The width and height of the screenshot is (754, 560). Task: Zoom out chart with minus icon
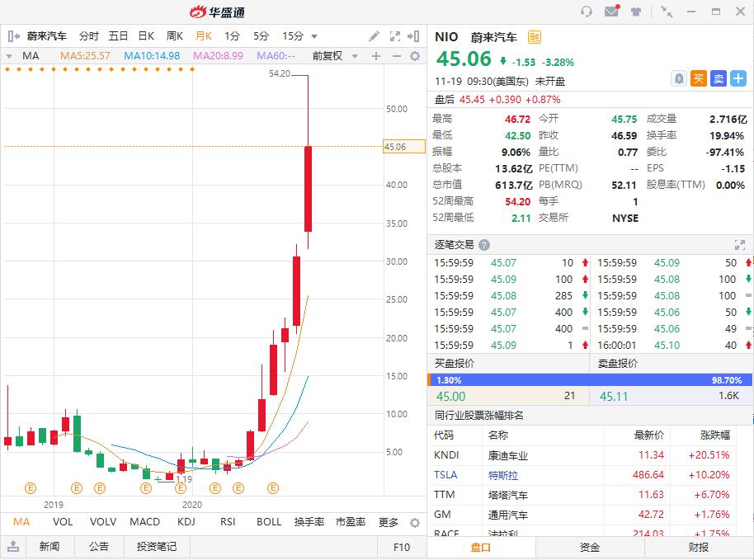[x=396, y=56]
